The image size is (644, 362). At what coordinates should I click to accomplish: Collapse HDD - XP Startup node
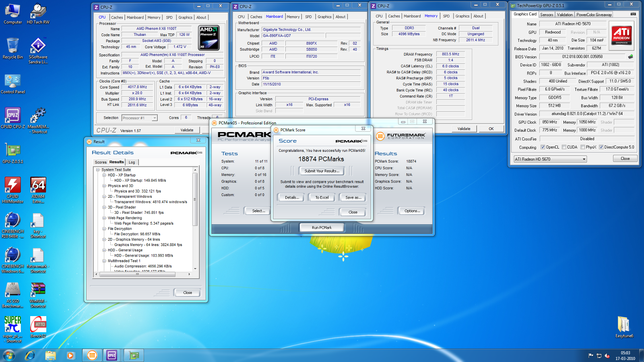point(104,175)
